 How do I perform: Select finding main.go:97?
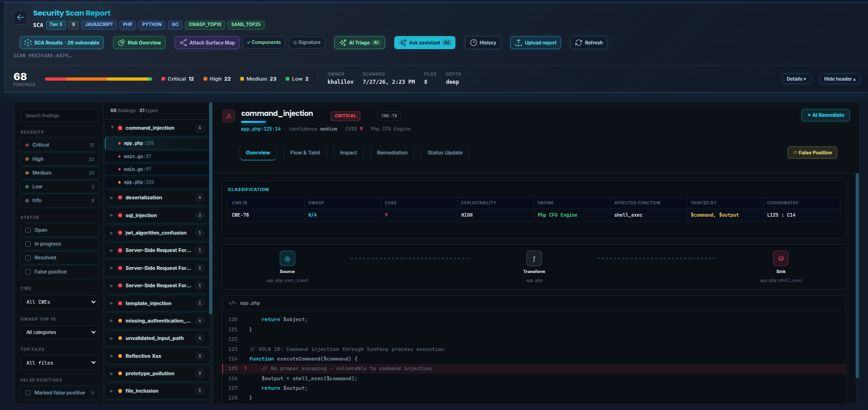[x=157, y=169]
